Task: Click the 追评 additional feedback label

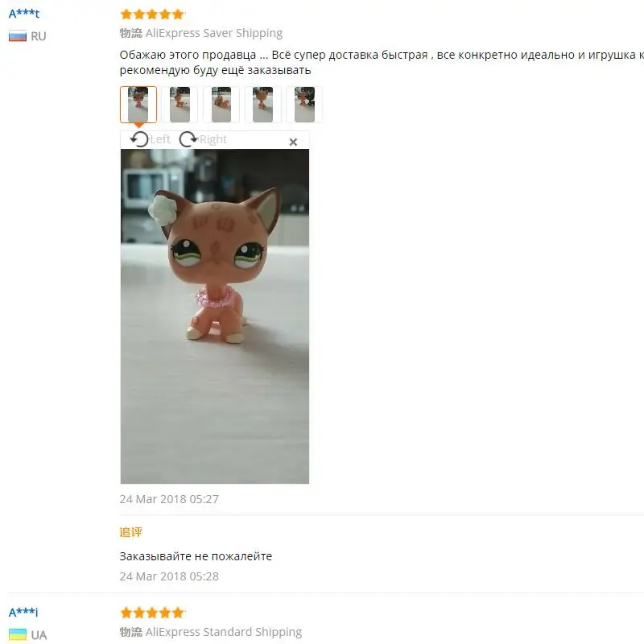Action: pos(130,532)
